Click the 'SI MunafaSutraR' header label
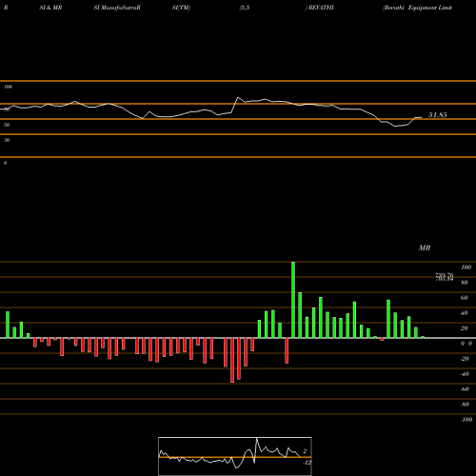The image size is (476, 476). pos(117,8)
